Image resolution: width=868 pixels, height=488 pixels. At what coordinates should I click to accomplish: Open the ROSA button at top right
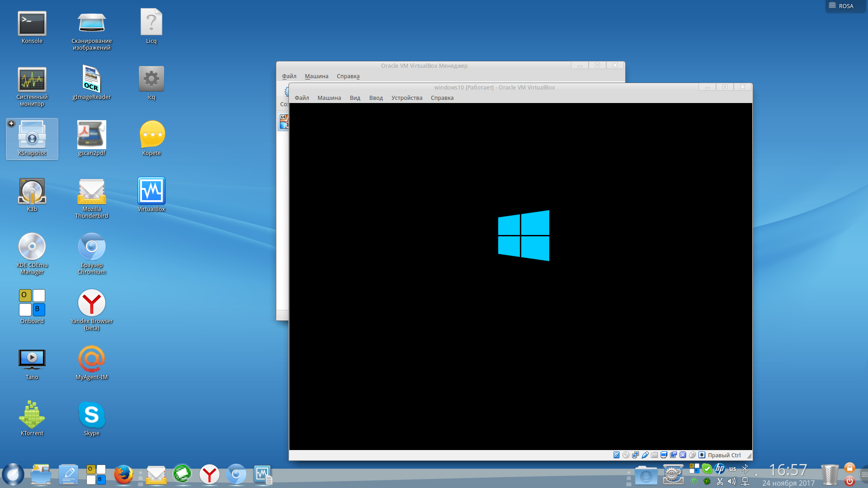pos(841,6)
